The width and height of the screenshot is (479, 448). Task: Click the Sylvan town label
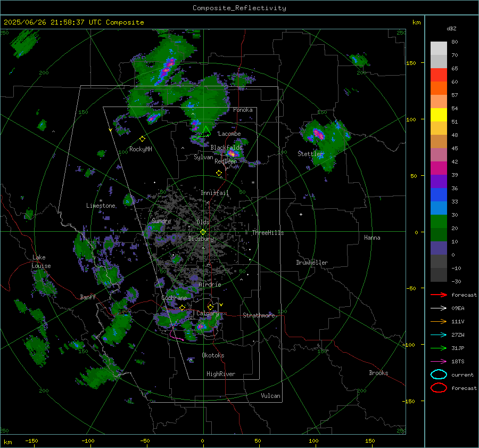pos(203,157)
